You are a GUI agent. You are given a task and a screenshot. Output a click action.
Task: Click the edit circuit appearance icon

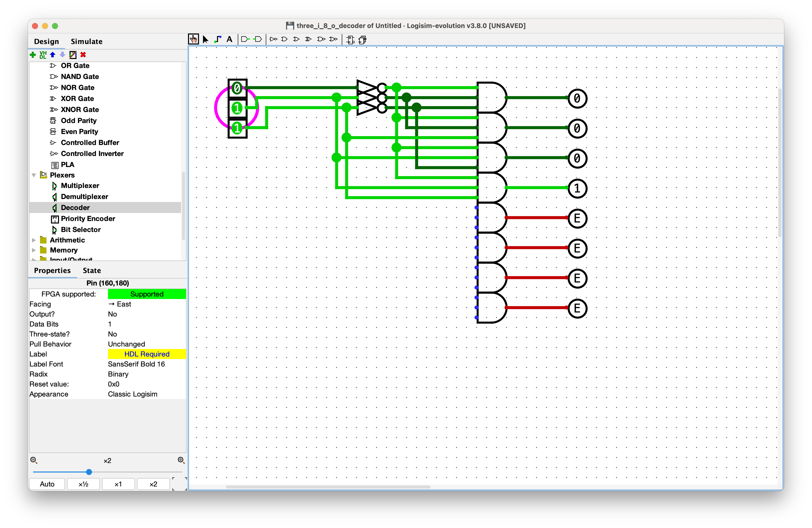point(73,55)
